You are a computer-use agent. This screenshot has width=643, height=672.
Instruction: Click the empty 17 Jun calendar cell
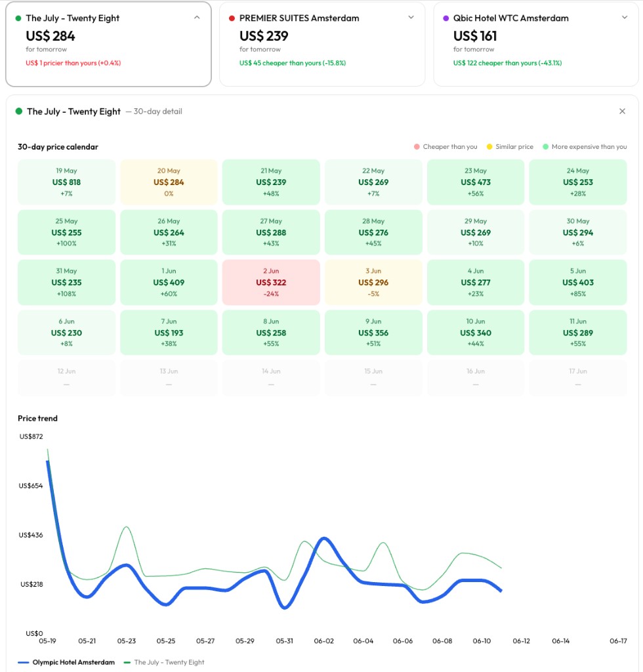(x=578, y=377)
